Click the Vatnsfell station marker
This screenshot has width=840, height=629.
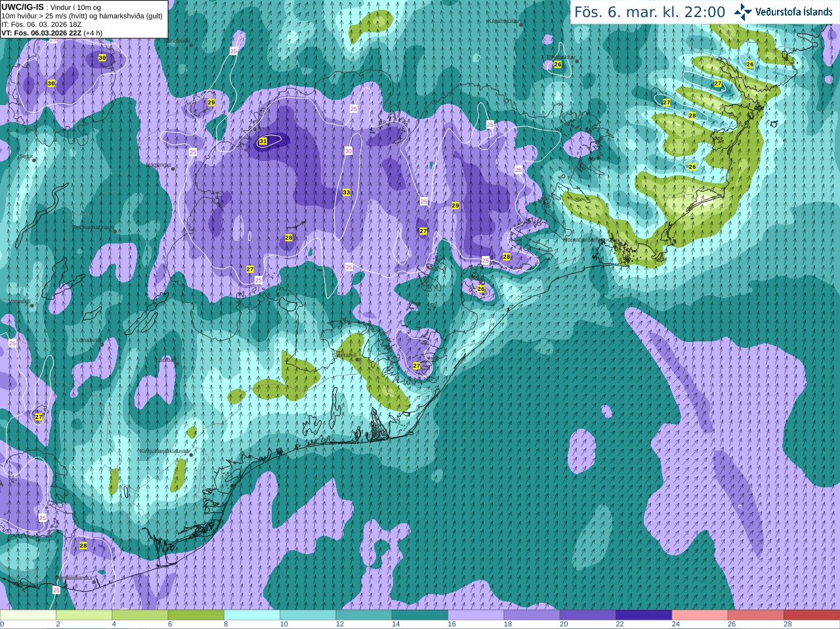(x=31, y=305)
